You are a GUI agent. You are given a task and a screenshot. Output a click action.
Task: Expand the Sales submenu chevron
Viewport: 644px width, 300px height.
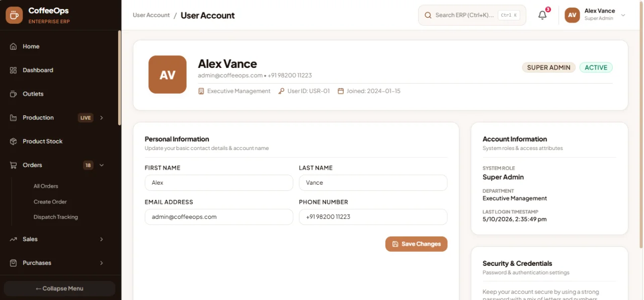tap(102, 239)
